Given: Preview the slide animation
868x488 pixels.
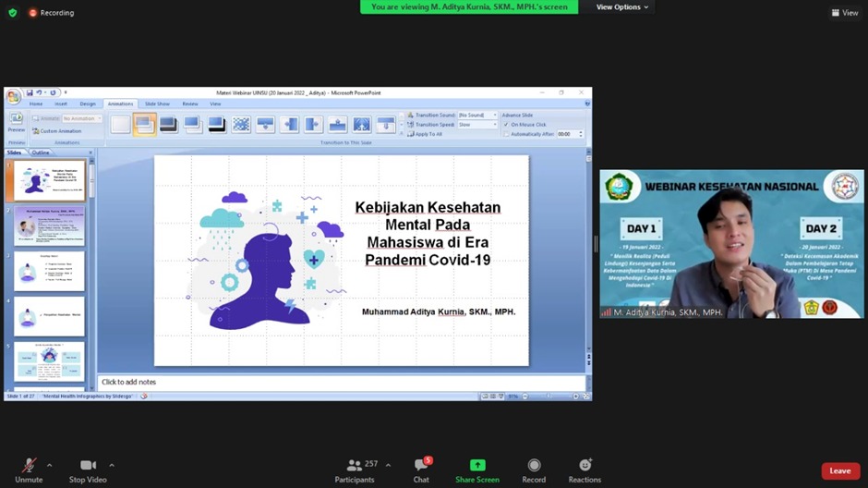Looking at the screenshot, I should (x=16, y=122).
